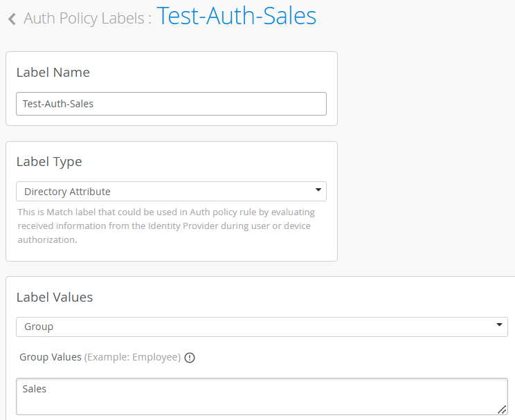Click the Match label description text
Image resolution: width=515 pixels, height=420 pixels.
[166, 226]
